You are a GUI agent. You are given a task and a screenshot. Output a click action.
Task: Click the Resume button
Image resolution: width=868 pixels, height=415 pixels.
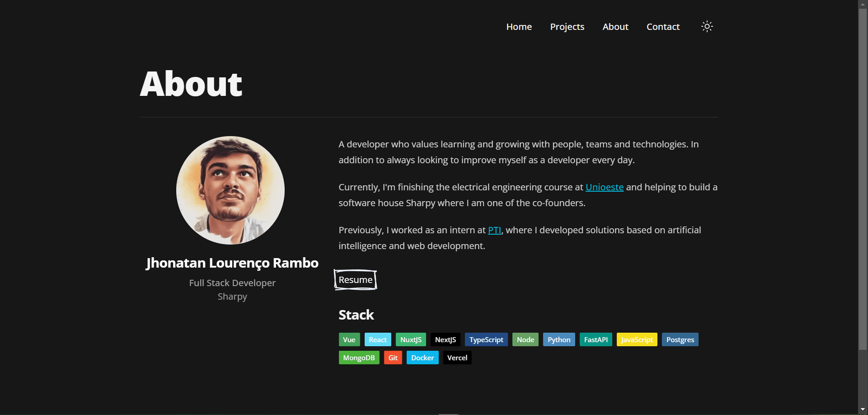(355, 280)
